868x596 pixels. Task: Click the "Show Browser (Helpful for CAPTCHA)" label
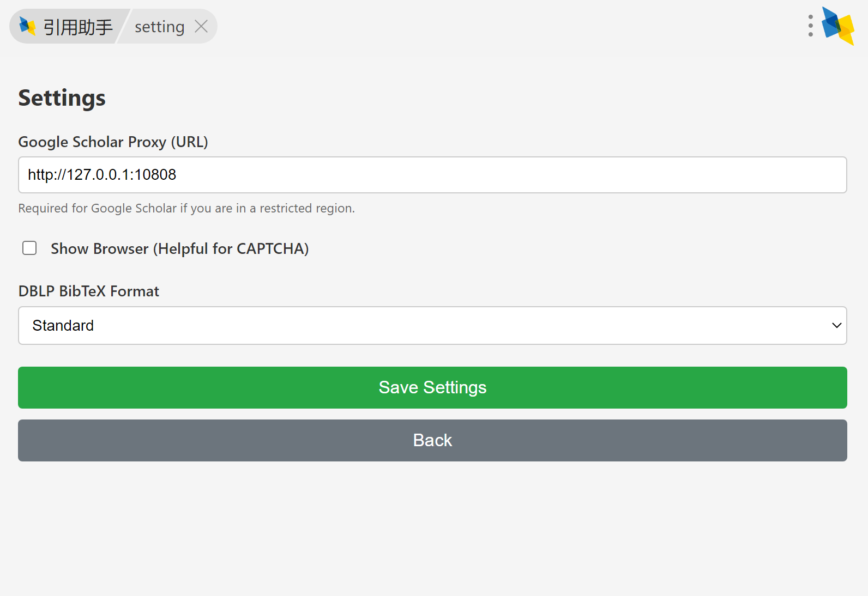coord(179,249)
